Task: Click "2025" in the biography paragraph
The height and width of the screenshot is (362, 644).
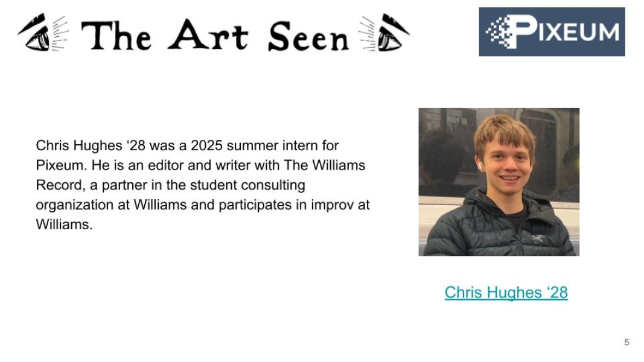Action: pyautogui.click(x=206, y=145)
